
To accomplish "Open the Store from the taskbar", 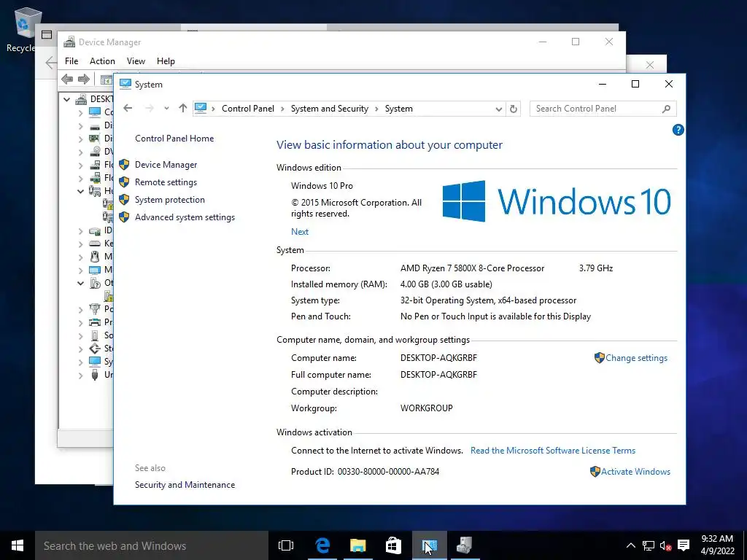I will (393, 545).
